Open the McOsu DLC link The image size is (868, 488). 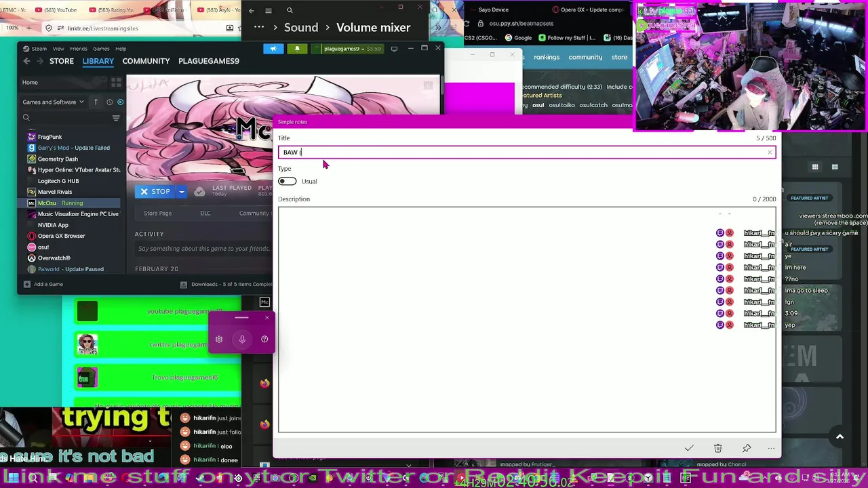point(205,213)
